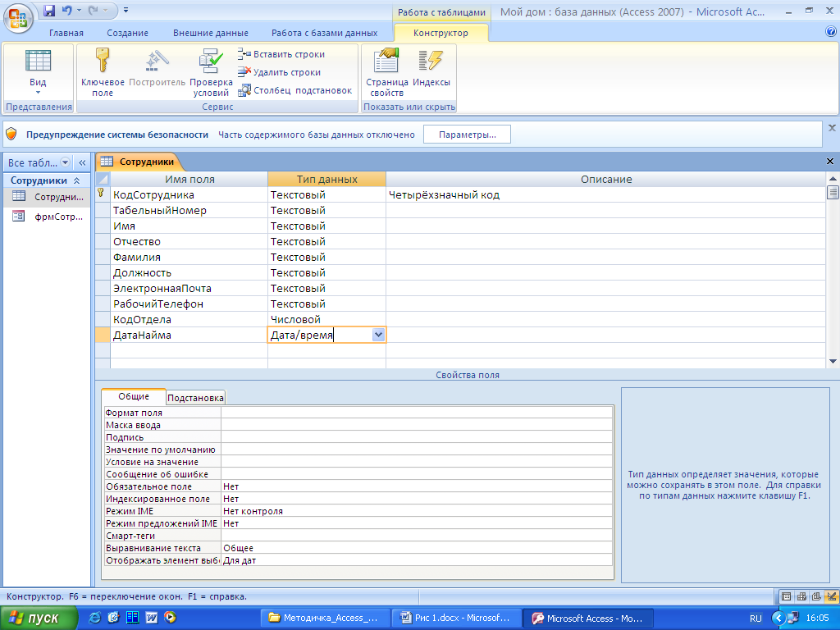This screenshot has height=630, width=840.
Task: Close the Сотрудники table window
Action: [830, 162]
